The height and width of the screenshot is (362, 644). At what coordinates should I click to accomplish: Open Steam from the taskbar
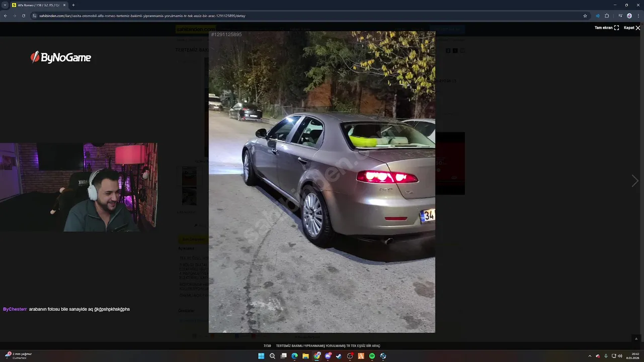point(339,356)
